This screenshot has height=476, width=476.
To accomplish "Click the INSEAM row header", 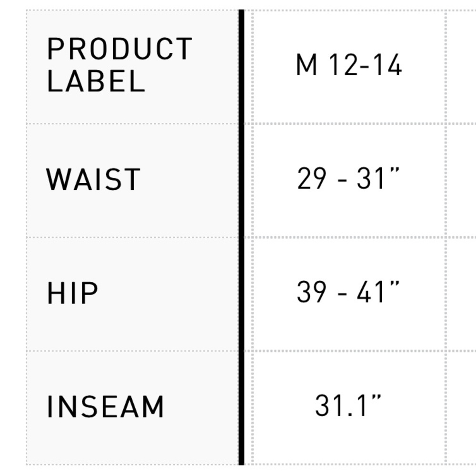I will click(x=132, y=407).
